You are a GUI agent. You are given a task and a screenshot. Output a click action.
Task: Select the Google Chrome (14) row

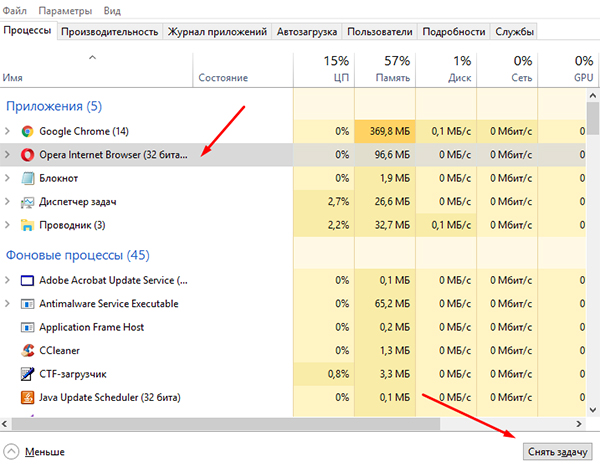click(x=293, y=131)
